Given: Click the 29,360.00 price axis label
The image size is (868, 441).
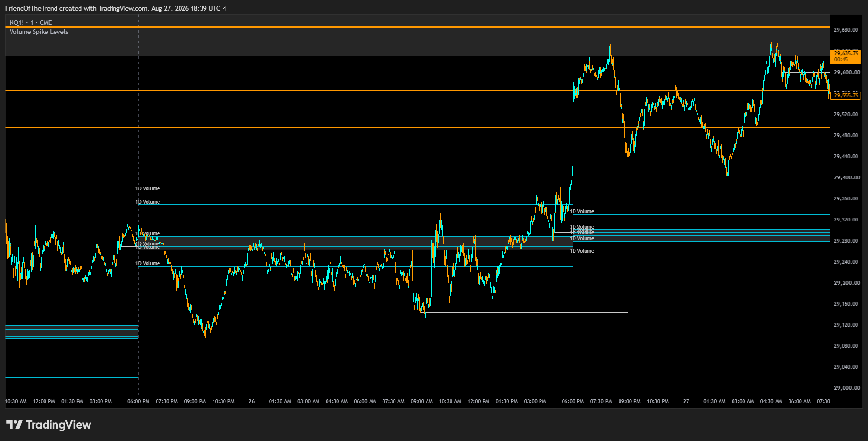Looking at the screenshot, I should (846, 198).
